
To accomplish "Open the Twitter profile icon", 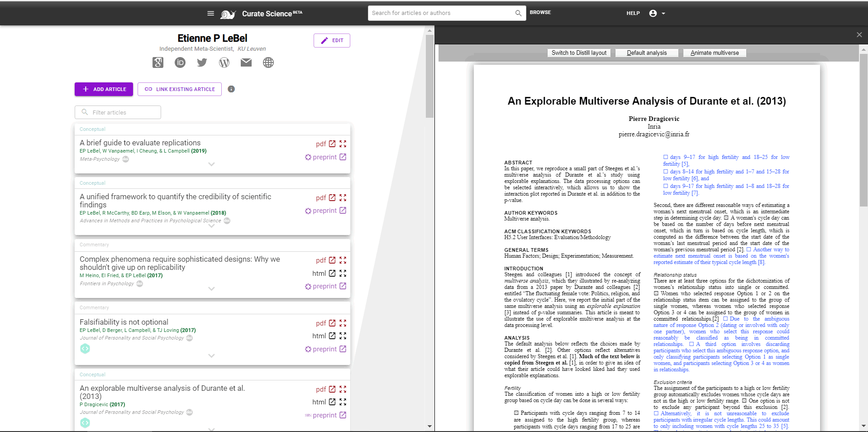I will click(202, 62).
